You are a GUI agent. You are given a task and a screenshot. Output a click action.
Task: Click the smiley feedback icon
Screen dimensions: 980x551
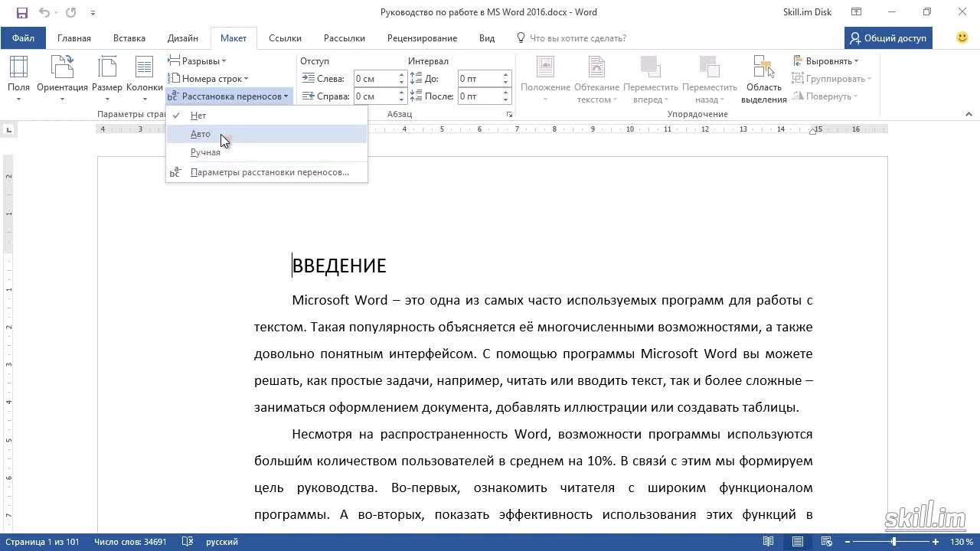point(962,37)
